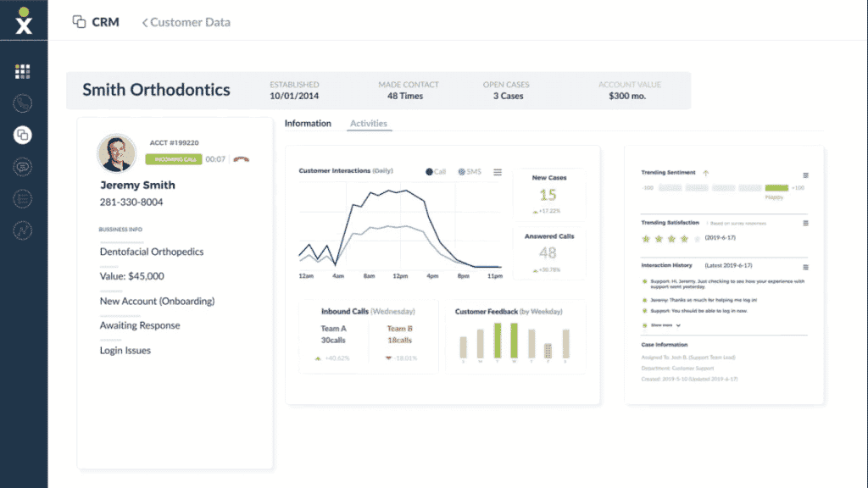Open the chat messages section in sidebar
Image resolution: width=868 pixels, height=488 pixels.
coord(22,166)
